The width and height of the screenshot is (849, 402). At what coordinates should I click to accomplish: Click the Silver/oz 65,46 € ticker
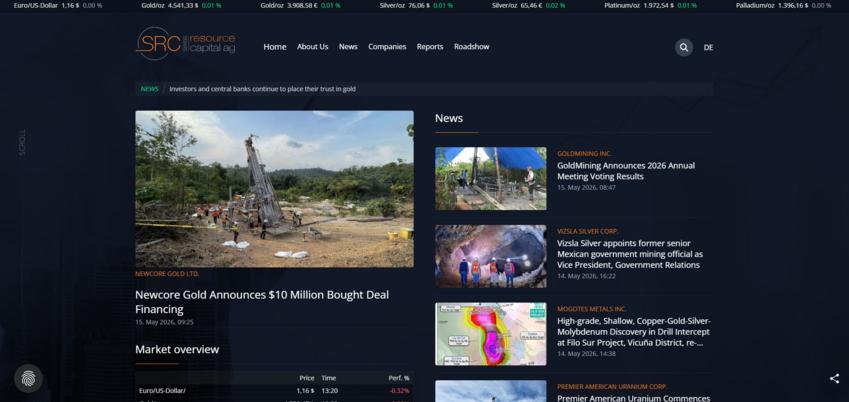pos(528,5)
